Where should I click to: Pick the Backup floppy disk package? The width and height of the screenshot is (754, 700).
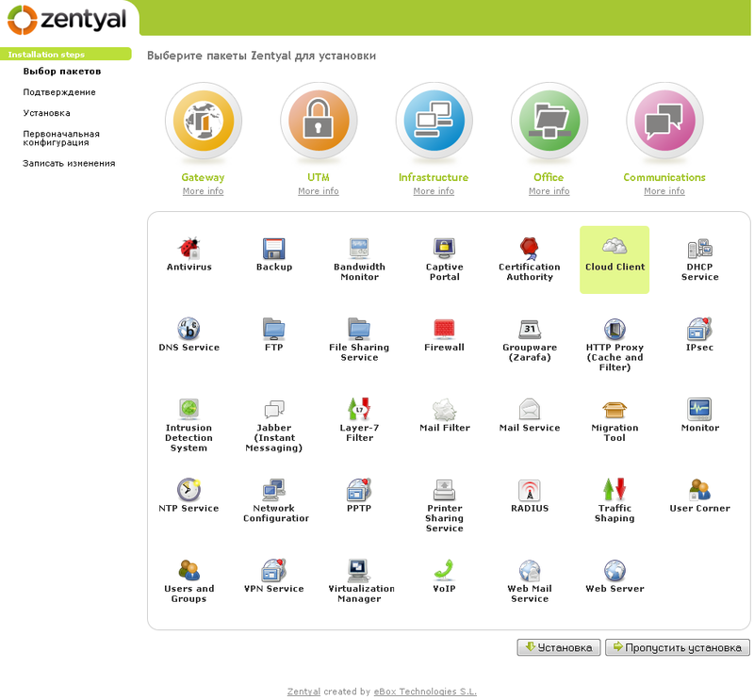[274, 254]
